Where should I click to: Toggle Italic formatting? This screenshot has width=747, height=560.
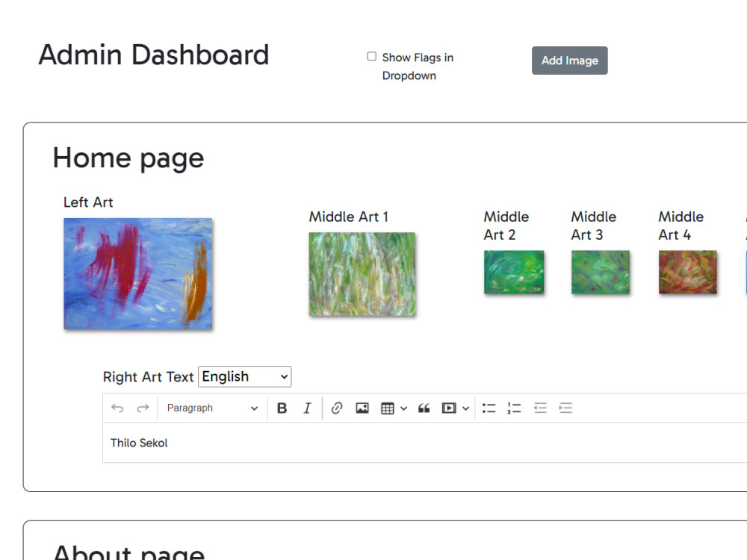(307, 408)
